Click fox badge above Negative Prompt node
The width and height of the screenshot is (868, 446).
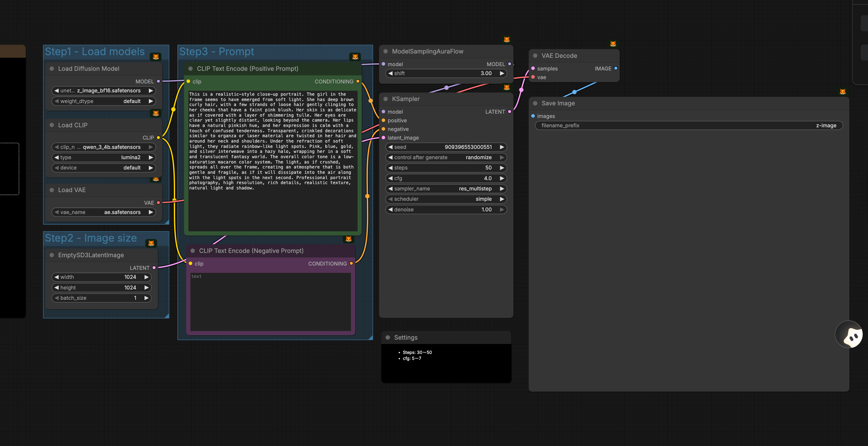(x=348, y=239)
